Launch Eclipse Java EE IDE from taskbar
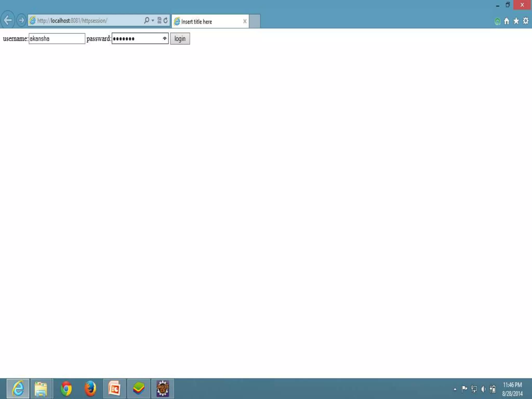The image size is (532, 399). click(x=163, y=389)
